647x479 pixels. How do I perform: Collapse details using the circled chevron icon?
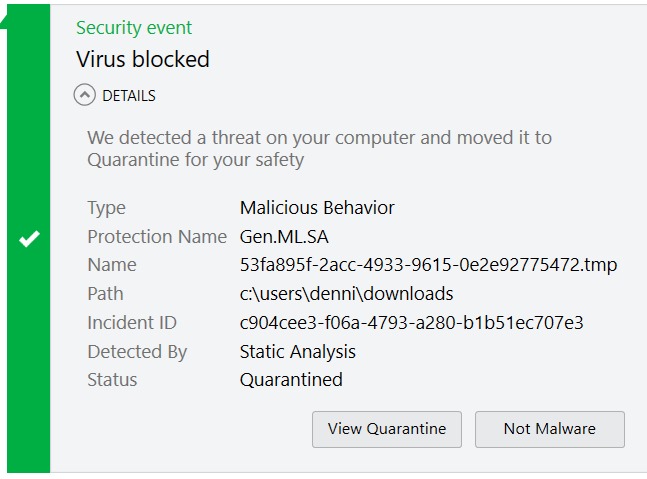85,96
